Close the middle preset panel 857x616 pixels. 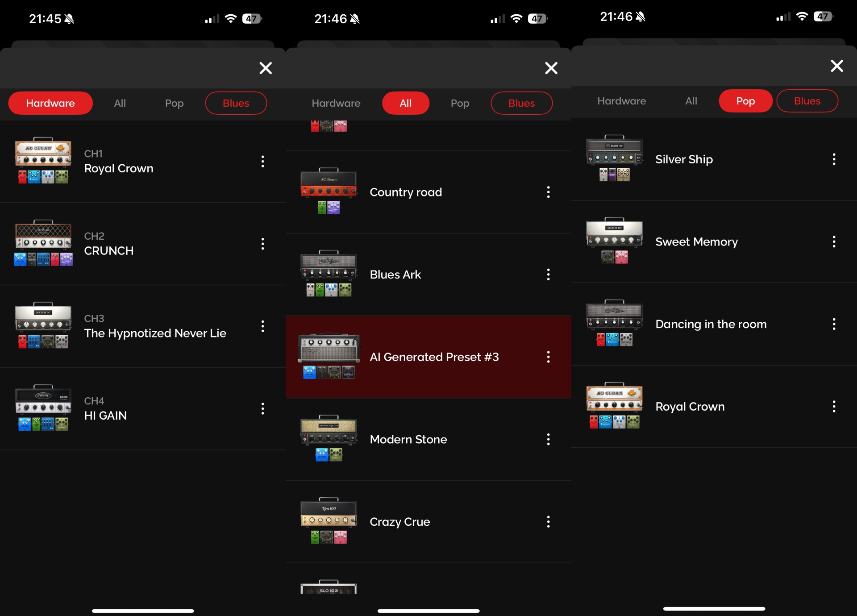[551, 68]
